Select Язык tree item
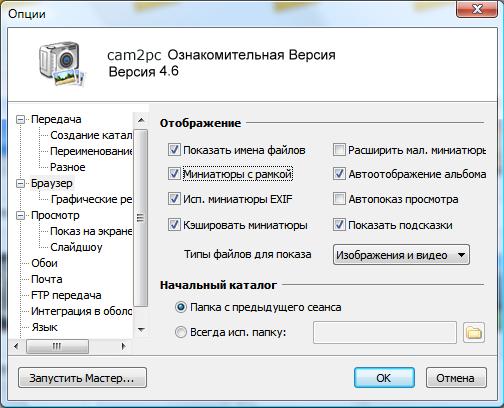 point(44,327)
